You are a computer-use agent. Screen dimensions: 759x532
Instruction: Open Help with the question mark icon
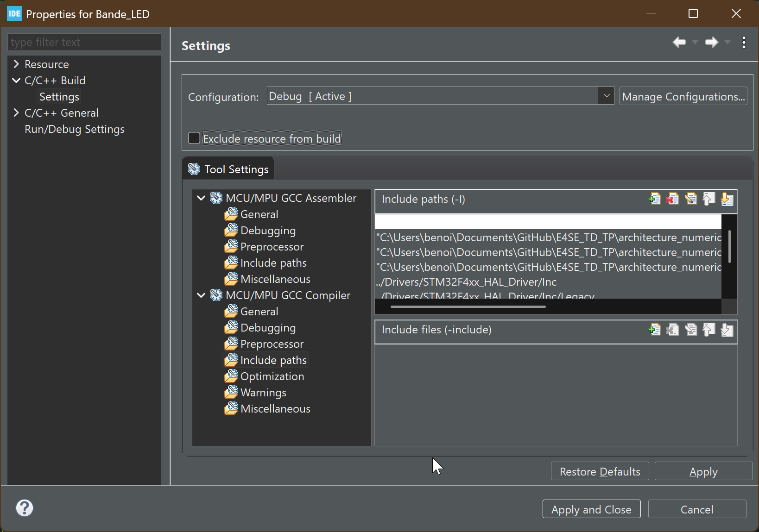(25, 508)
